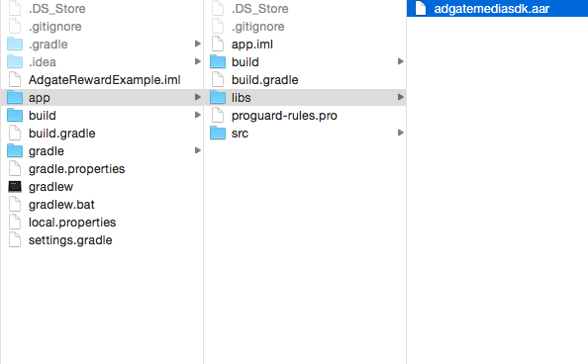Select the .idea folder name
The image size is (588, 364).
[x=43, y=62]
